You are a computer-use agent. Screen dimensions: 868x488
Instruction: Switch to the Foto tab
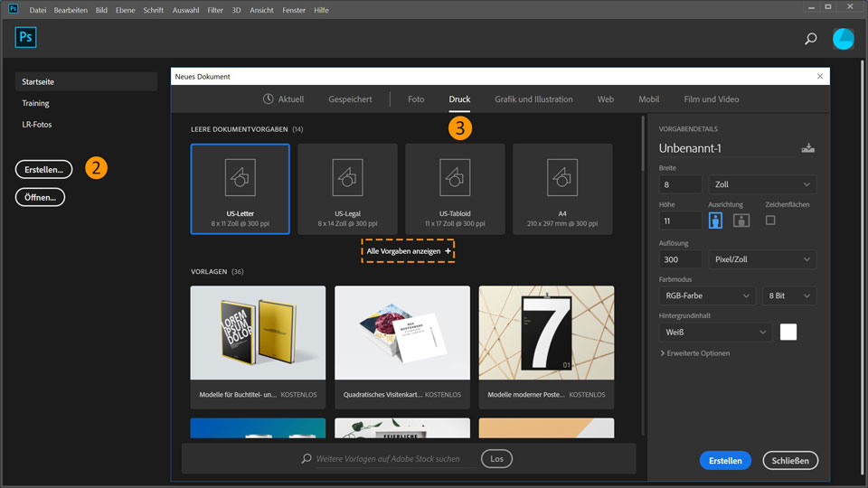[416, 99]
